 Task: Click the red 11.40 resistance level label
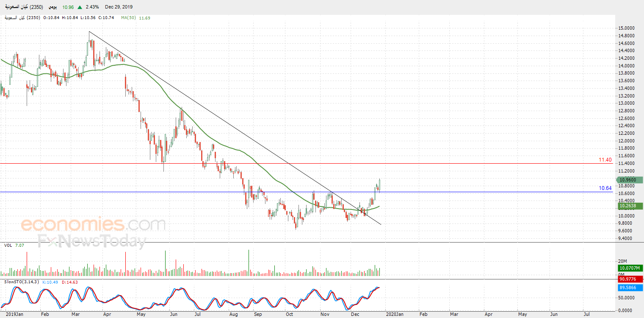(x=605, y=160)
